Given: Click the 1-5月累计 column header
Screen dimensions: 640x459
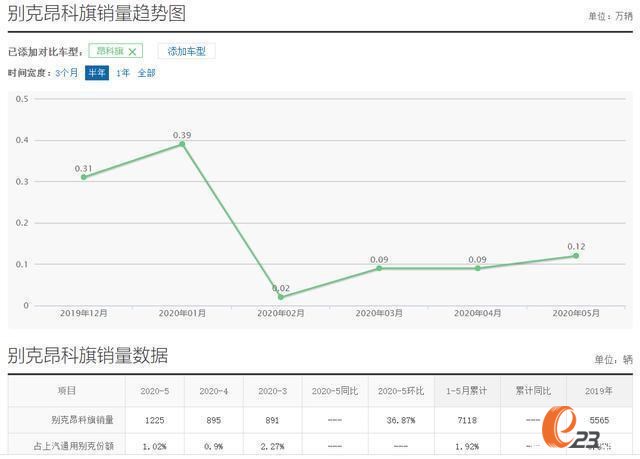Looking at the screenshot, I should [466, 391].
